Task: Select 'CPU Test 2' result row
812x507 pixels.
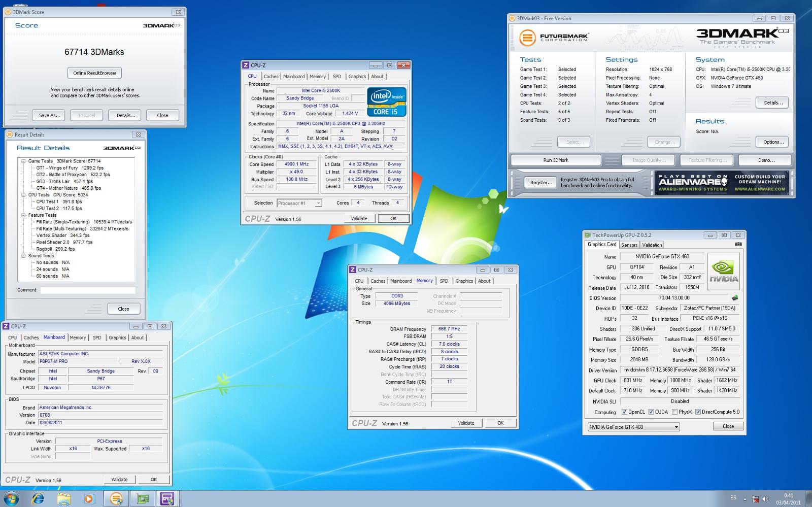Action: pyautogui.click(x=59, y=209)
